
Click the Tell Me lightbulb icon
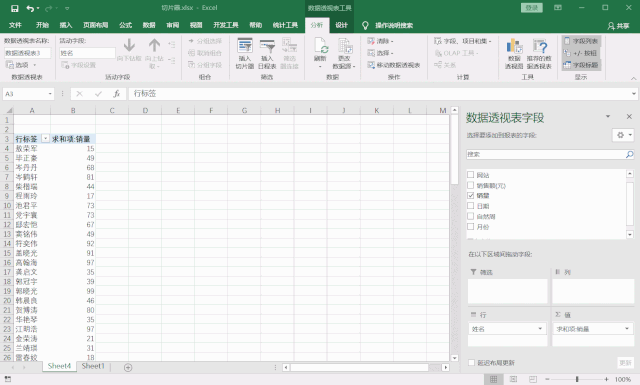click(365, 25)
